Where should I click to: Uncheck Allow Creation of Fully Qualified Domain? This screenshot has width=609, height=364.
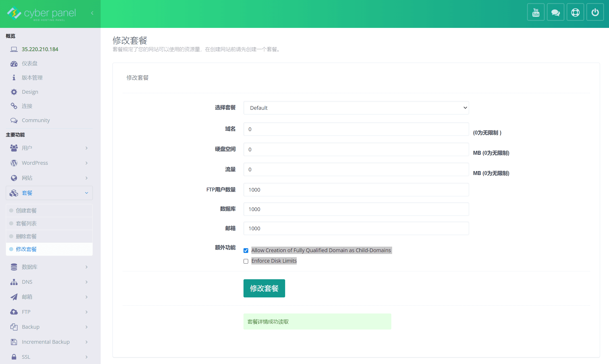(x=246, y=251)
